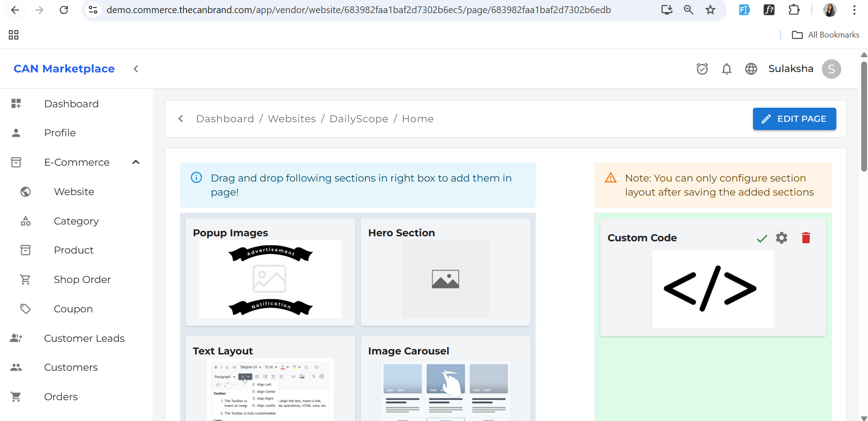Click the Dashboard grid icon in sidebar

(x=16, y=103)
